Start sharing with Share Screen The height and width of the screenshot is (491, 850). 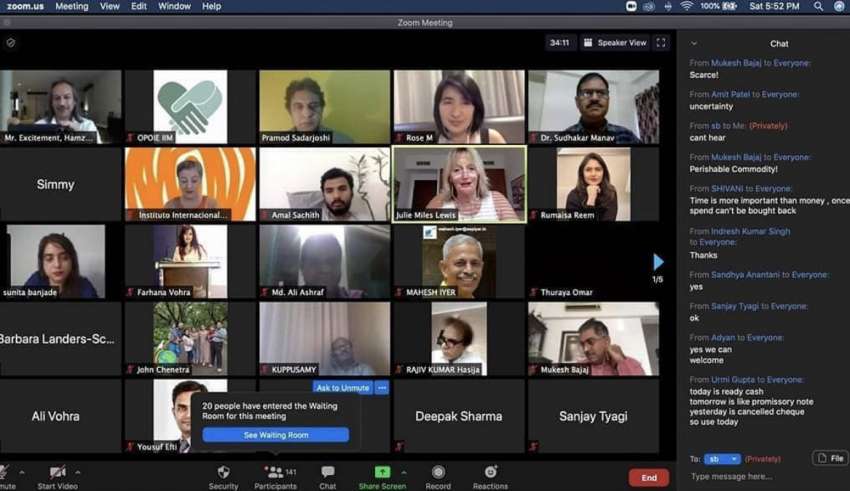click(382, 474)
